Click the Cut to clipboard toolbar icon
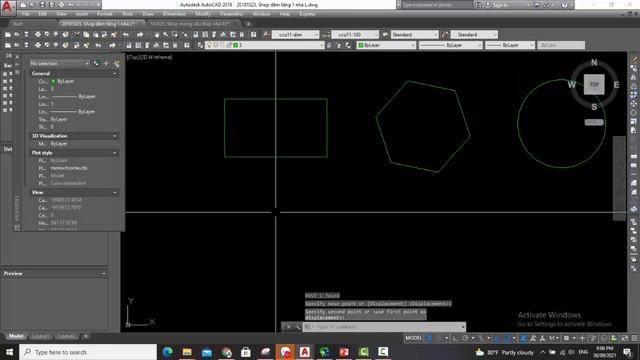The height and width of the screenshot is (360, 640). pyautogui.click(x=77, y=35)
